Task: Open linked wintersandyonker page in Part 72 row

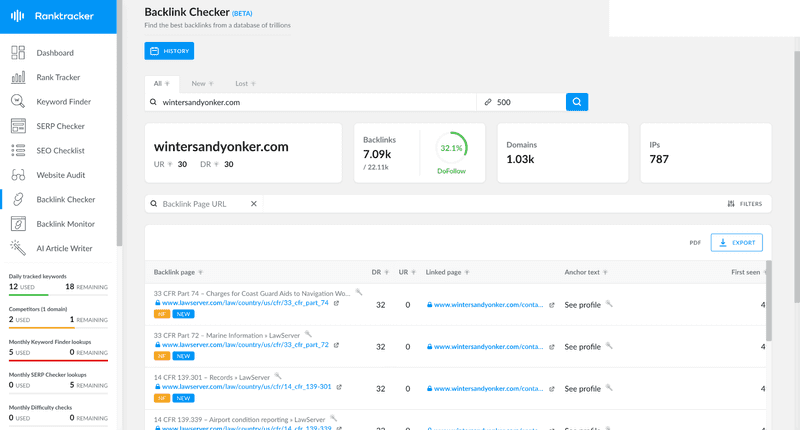Action: coord(488,346)
